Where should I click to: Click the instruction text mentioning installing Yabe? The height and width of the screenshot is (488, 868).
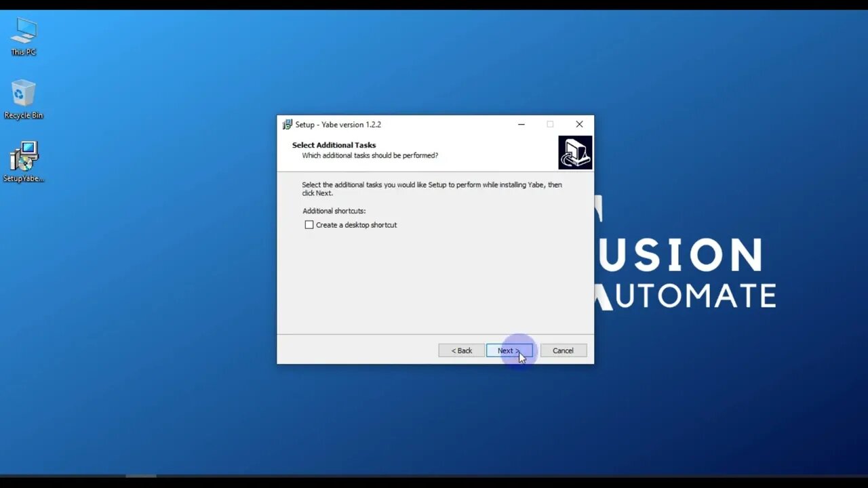(432, 188)
